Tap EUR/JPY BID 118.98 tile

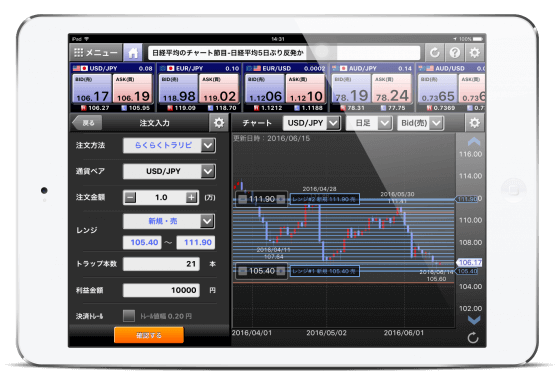coord(179,88)
